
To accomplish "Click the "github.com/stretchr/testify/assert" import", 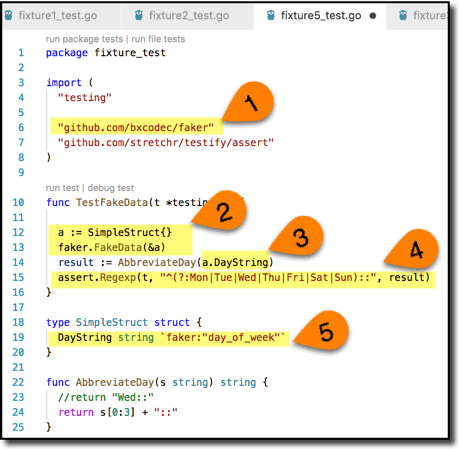I will click(x=166, y=142).
